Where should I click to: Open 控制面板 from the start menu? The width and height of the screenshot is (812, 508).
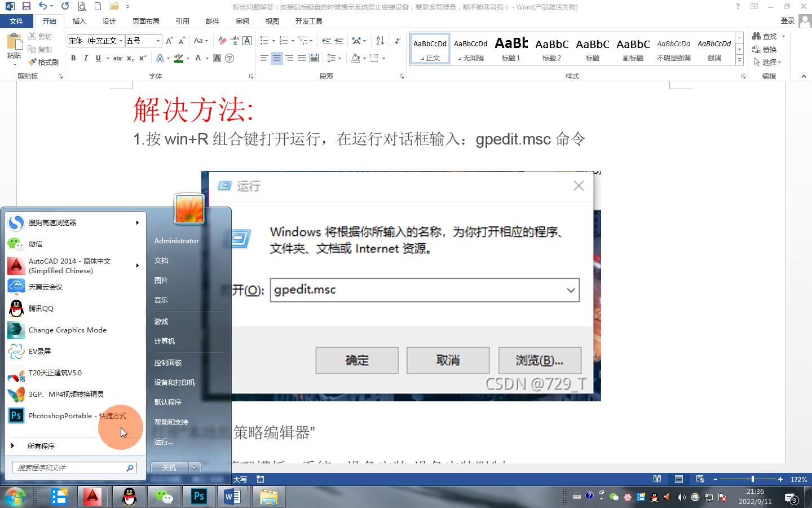pos(167,363)
